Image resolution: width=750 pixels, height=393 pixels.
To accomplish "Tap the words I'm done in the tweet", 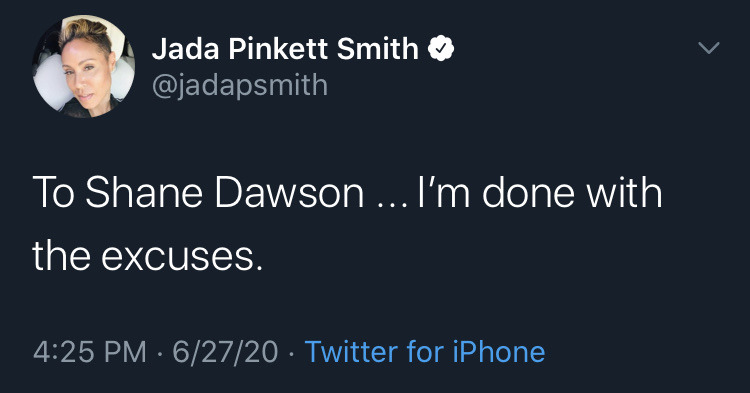I will coord(496,193).
